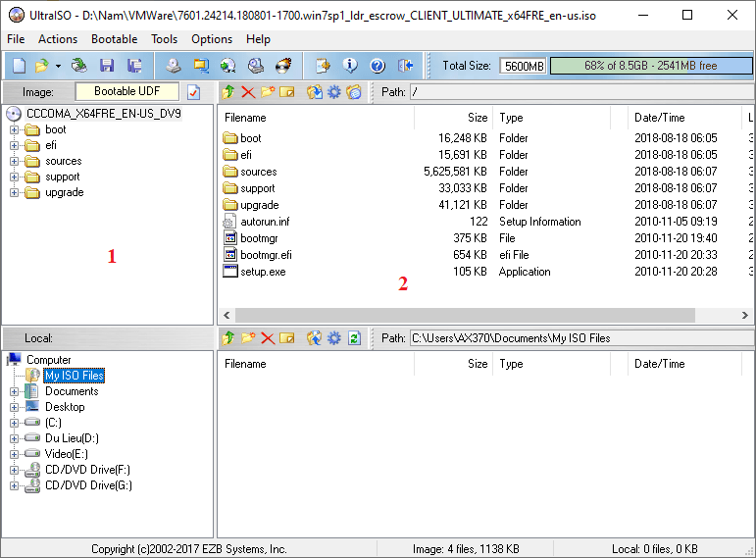The image size is (756, 558).
Task: Expand the CD/DVD Drive(F:) node
Action: click(14, 470)
